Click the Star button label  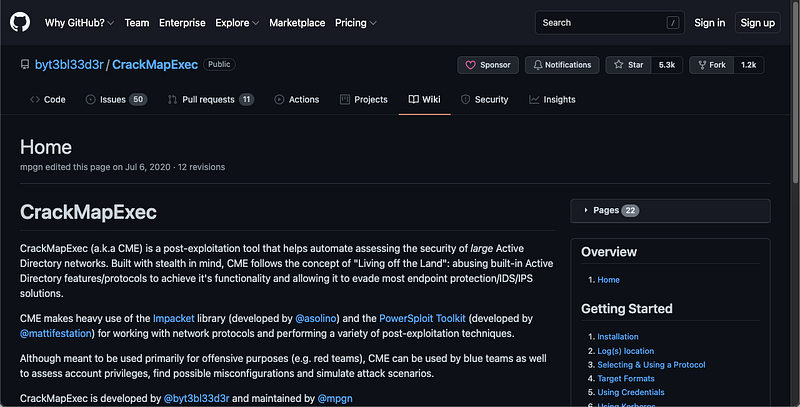(628, 65)
